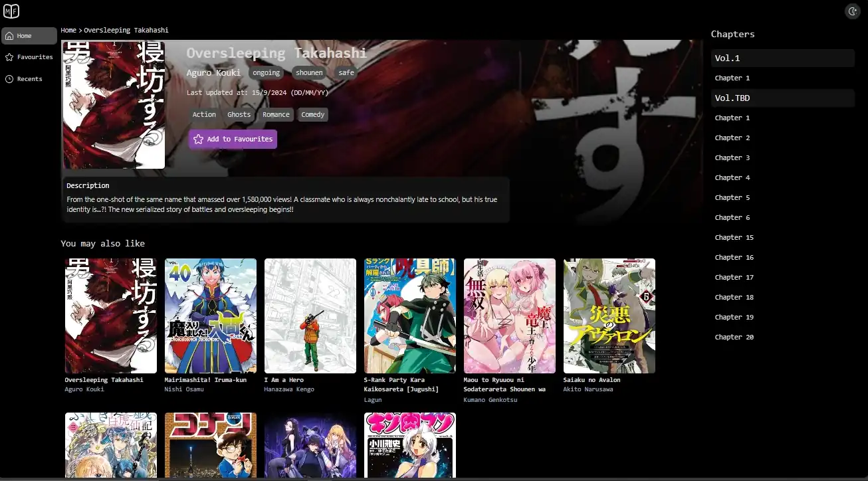Open the Home sidebar item
The image size is (868, 481).
pos(29,36)
